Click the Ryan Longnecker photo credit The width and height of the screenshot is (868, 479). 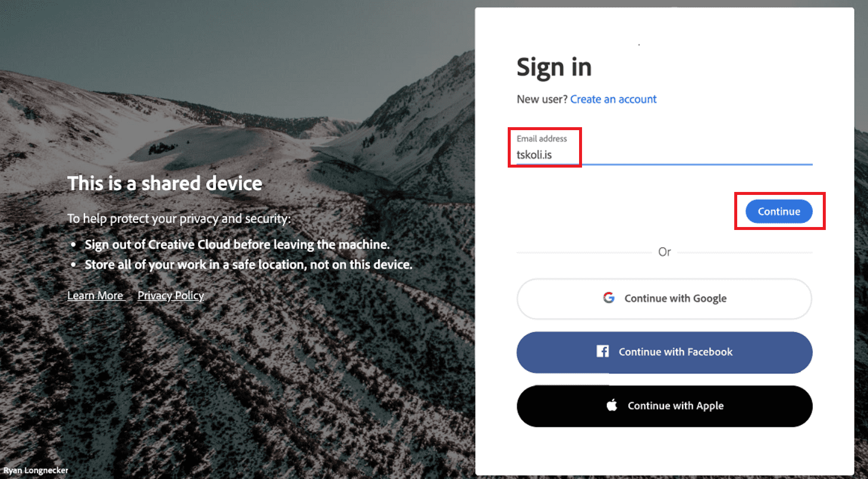[36, 470]
